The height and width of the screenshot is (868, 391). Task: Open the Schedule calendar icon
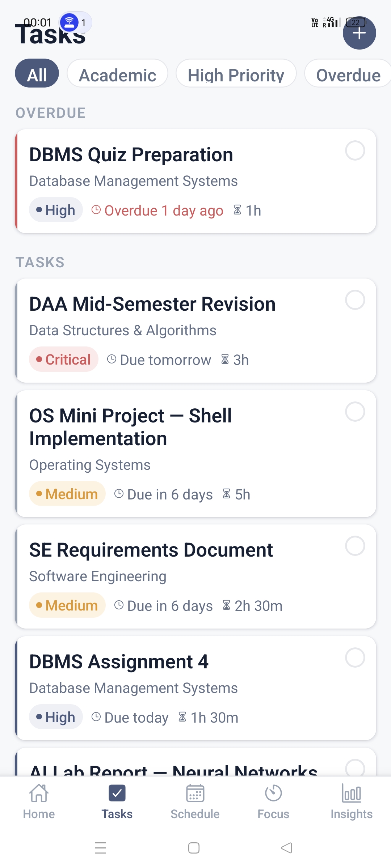point(195,793)
